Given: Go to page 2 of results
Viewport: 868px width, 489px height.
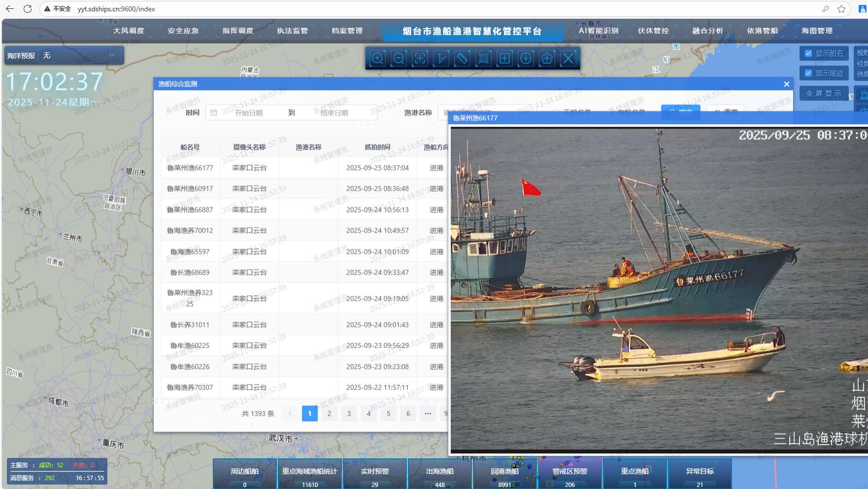Looking at the screenshot, I should [330, 414].
